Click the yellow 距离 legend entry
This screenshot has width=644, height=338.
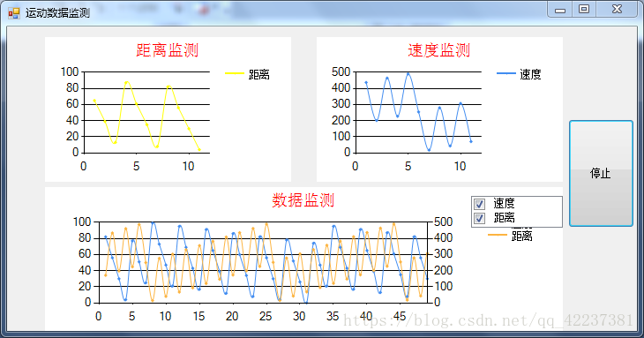coord(247,74)
